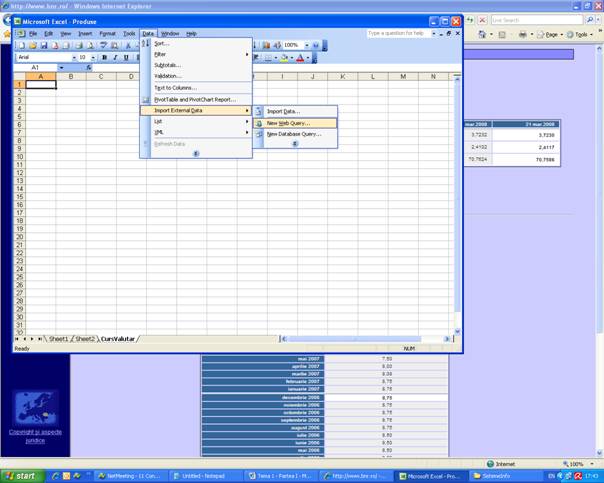
Task: Open the font size 10 dropdown
Action: click(93, 57)
